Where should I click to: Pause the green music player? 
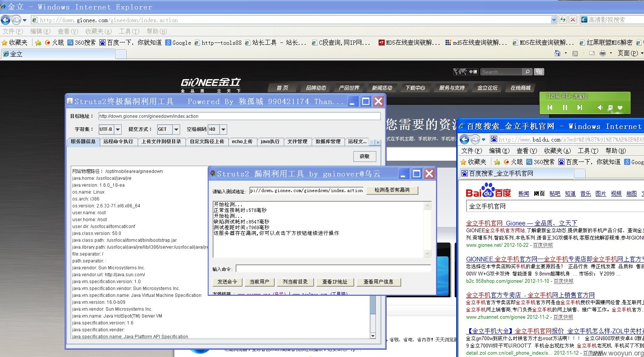565,108
